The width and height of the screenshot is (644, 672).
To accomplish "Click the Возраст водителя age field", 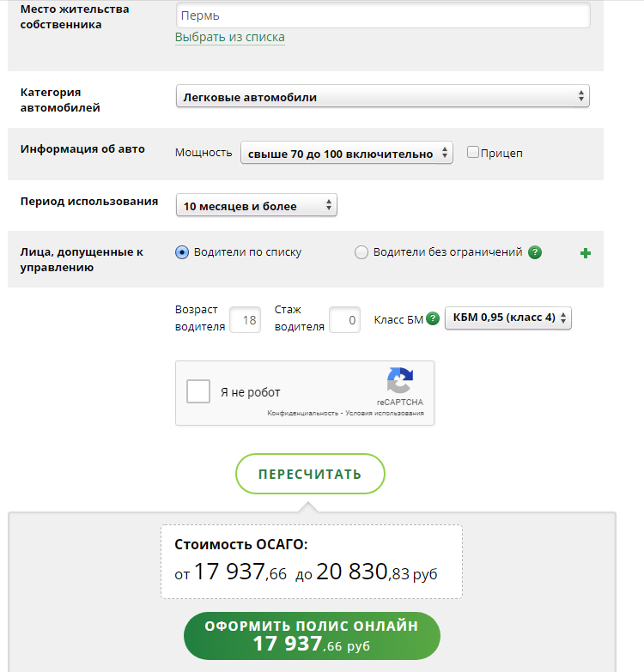I will (246, 320).
